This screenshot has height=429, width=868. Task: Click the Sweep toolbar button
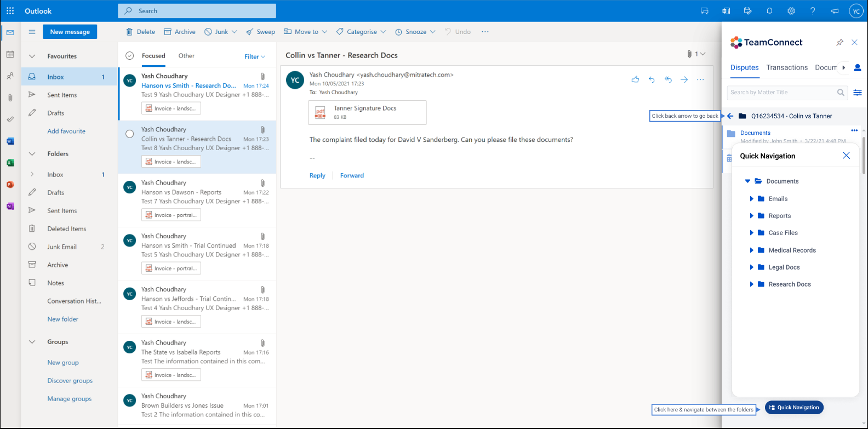coord(260,32)
